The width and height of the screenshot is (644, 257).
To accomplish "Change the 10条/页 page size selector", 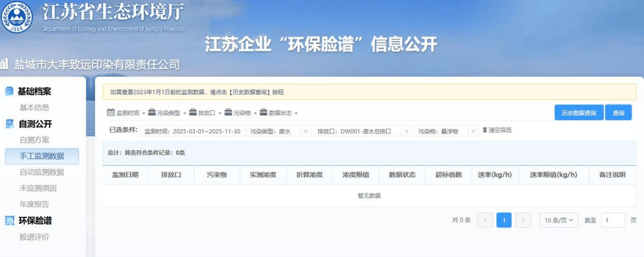I will (x=559, y=220).
